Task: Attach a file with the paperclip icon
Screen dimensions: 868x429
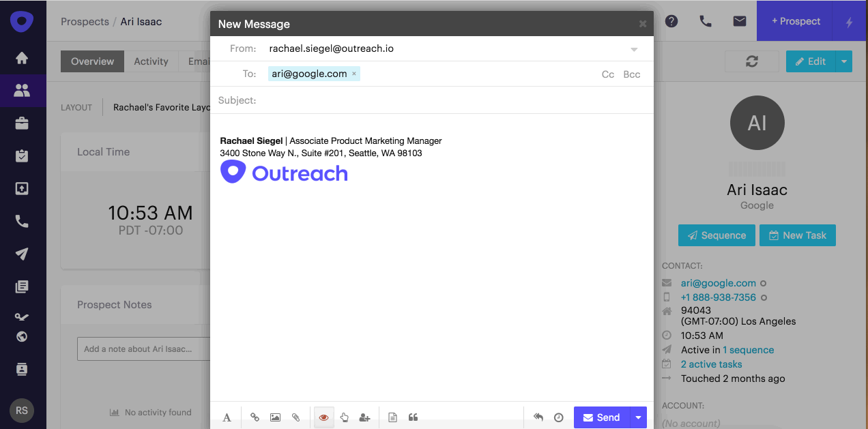Action: coord(296,417)
